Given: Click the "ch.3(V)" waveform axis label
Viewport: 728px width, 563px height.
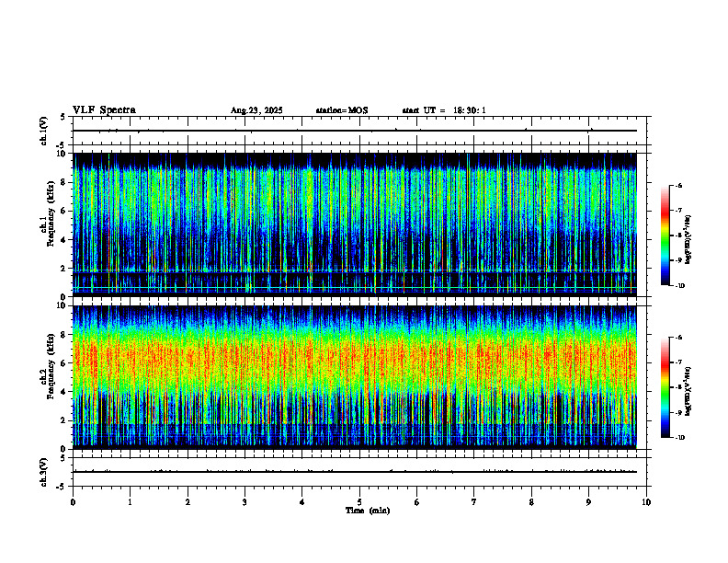Looking at the screenshot, I should point(43,472).
